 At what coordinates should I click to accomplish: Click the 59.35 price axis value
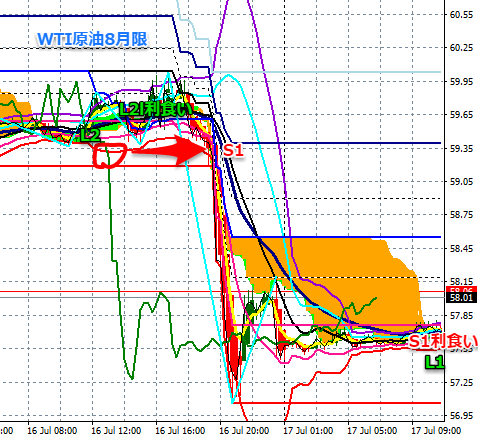(x=461, y=148)
